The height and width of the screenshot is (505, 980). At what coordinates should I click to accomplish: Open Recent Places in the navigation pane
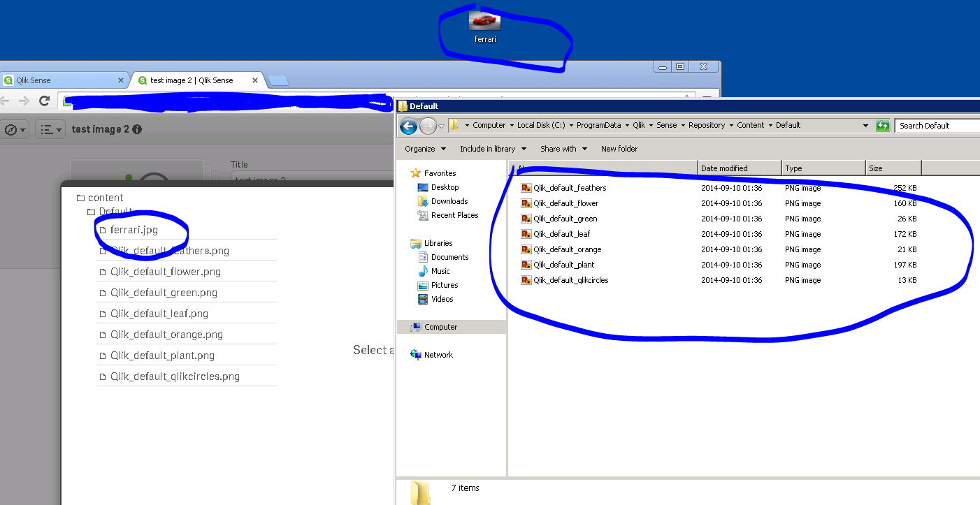point(454,215)
